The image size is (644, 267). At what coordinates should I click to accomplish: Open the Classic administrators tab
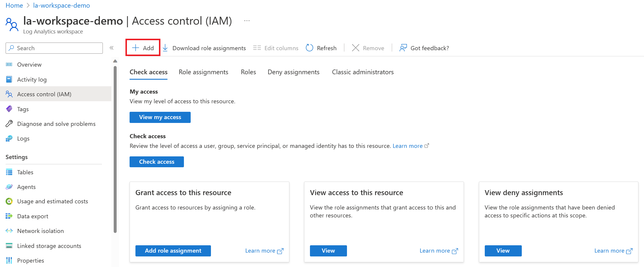click(x=363, y=72)
